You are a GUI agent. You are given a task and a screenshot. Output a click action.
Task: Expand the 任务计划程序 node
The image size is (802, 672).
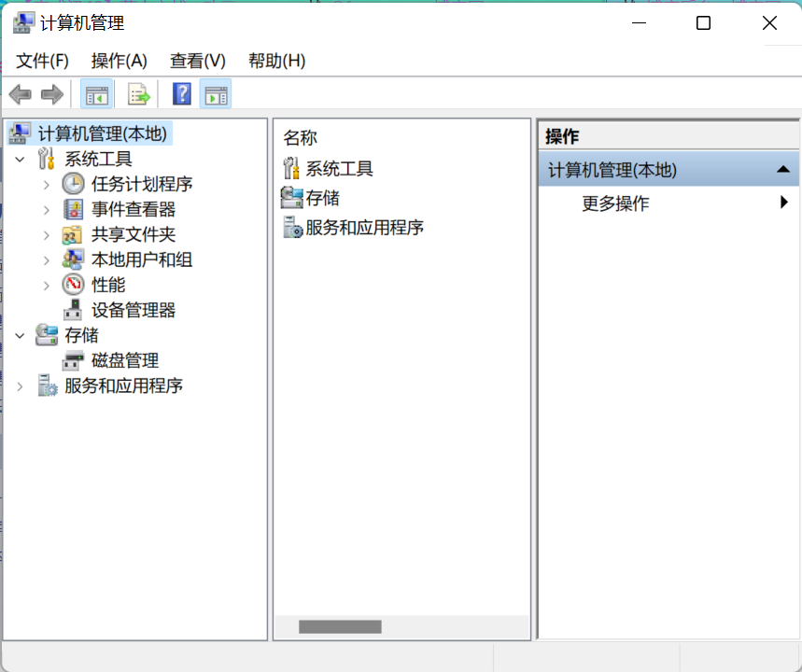[47, 185]
